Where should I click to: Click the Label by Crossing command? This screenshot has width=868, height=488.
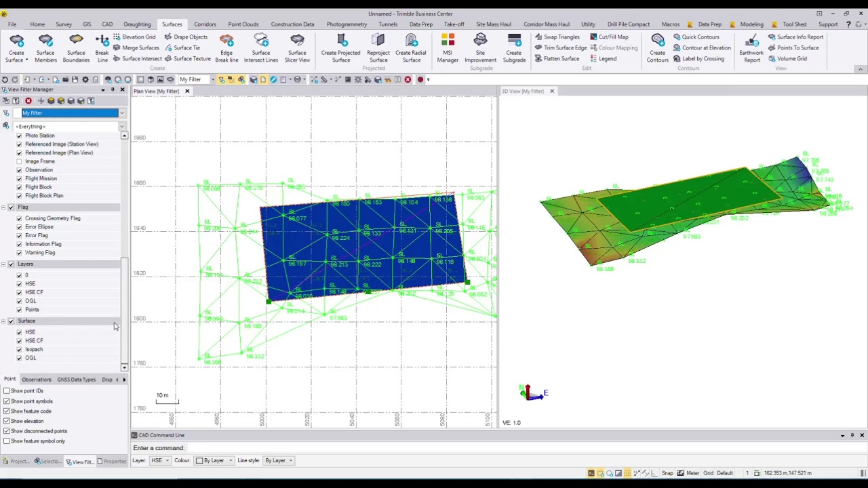click(x=699, y=58)
